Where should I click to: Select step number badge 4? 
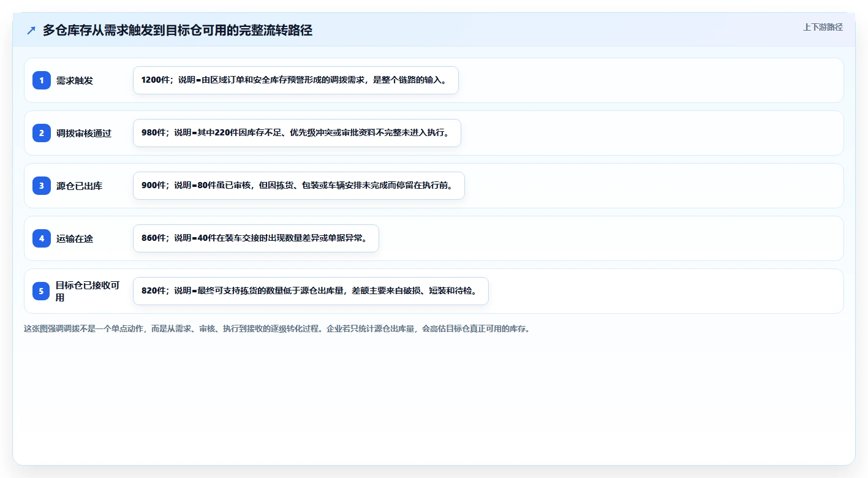click(42, 238)
